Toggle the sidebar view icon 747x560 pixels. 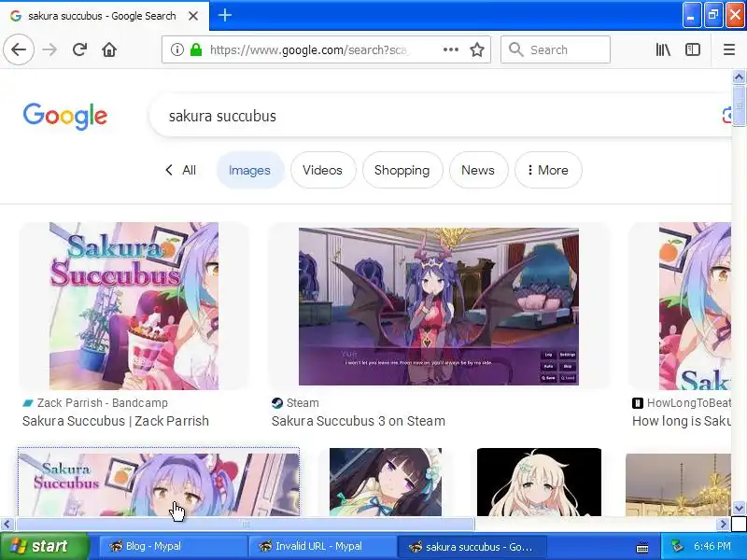click(x=692, y=49)
